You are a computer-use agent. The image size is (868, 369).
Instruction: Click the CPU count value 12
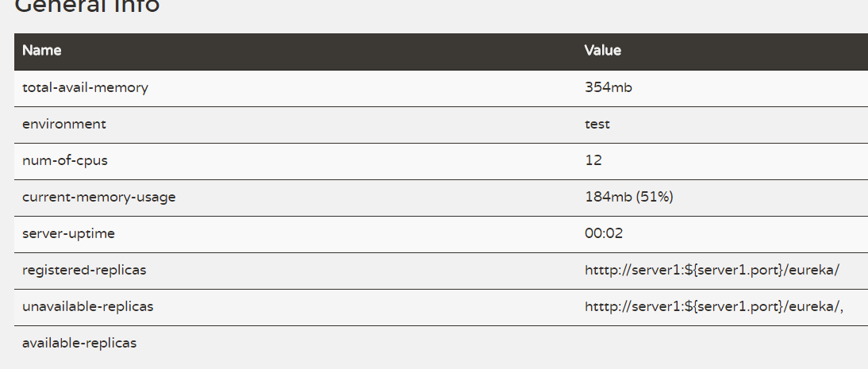point(593,161)
